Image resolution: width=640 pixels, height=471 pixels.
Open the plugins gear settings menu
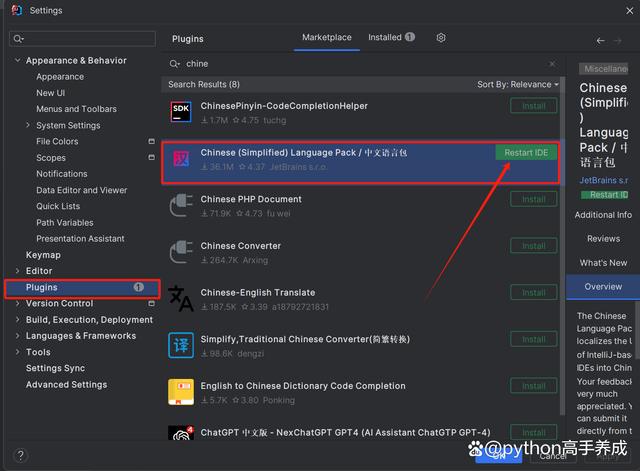tap(441, 38)
